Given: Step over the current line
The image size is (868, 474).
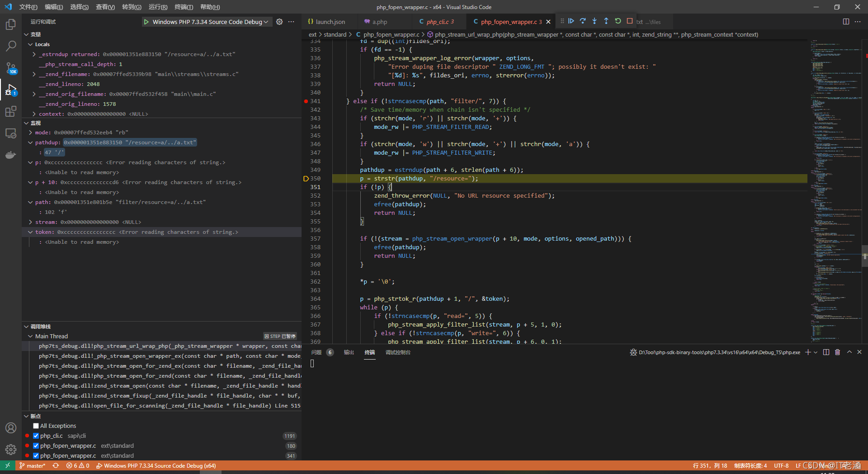Looking at the screenshot, I should pos(583,21).
